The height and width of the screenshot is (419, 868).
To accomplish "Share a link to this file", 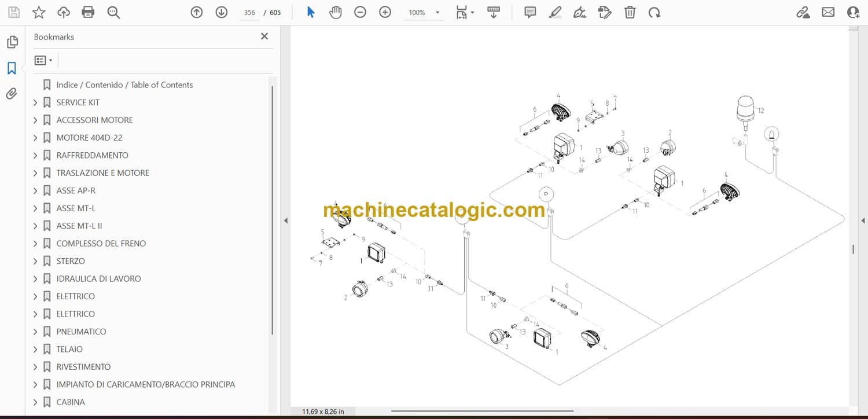I will (x=803, y=12).
